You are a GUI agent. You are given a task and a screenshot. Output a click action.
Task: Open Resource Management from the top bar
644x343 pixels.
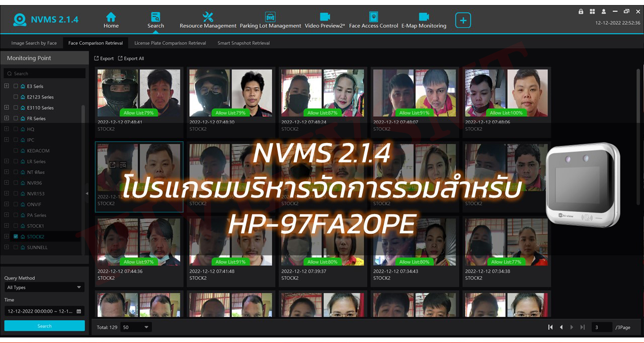(208, 20)
